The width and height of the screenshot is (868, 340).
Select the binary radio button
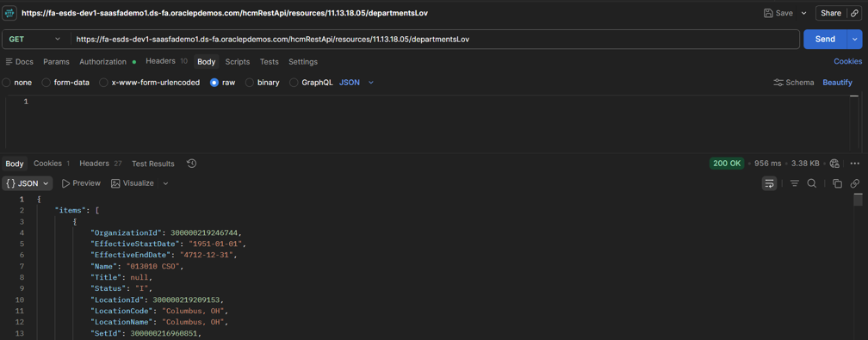click(249, 83)
